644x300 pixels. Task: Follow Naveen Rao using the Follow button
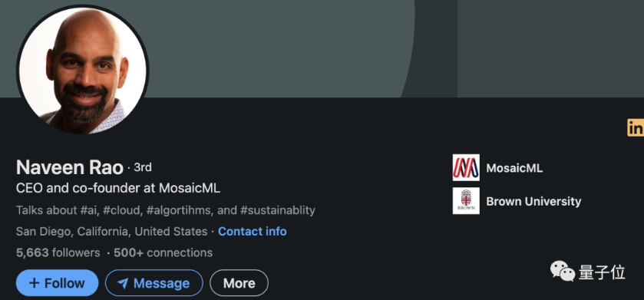tap(57, 283)
